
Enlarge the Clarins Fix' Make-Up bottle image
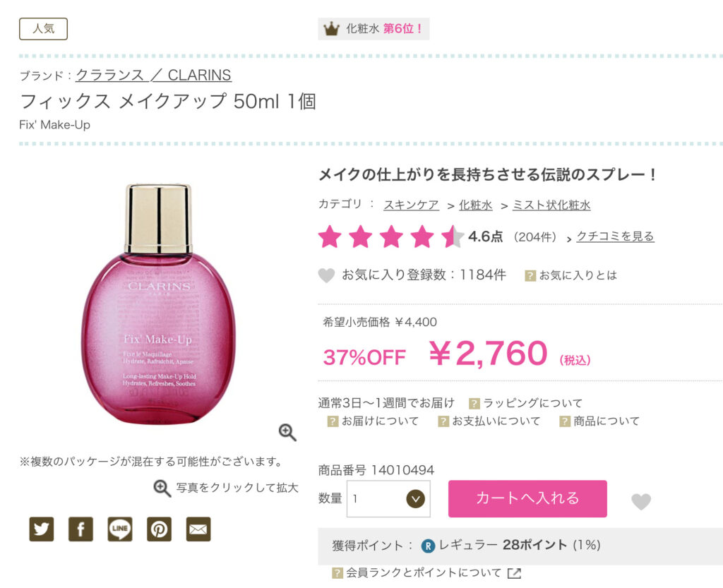(159, 304)
